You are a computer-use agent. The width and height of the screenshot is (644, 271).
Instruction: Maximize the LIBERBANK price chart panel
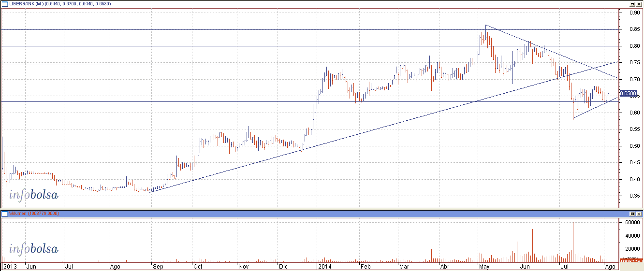point(632,3)
